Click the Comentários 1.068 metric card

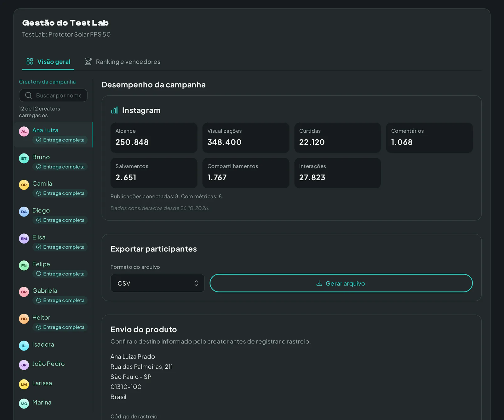430,138
